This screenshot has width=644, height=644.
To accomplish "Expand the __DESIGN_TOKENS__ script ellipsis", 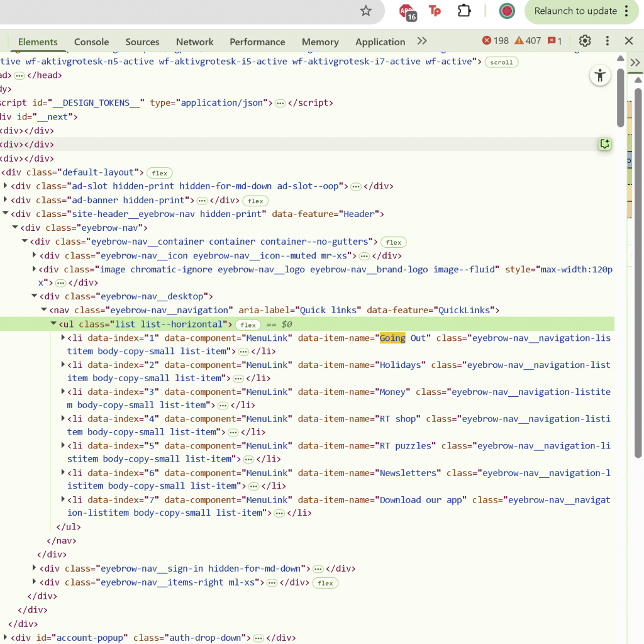I will pyautogui.click(x=280, y=103).
